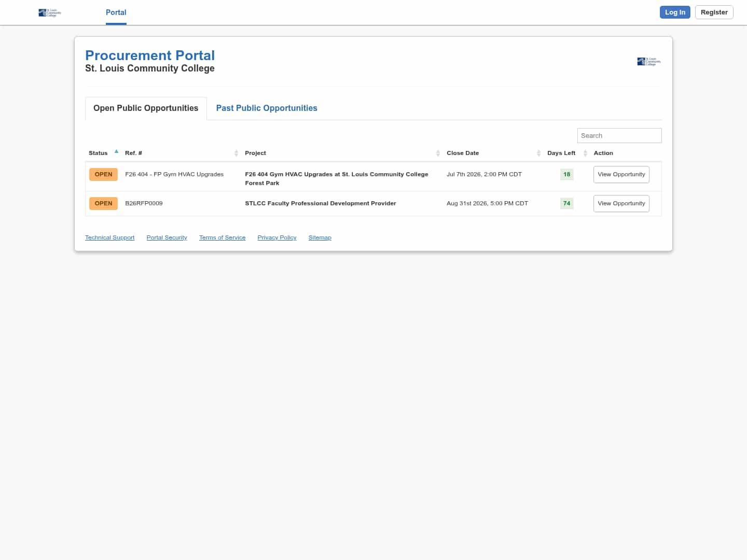747x560 pixels.
Task: Focus the Search input field
Action: 619,135
